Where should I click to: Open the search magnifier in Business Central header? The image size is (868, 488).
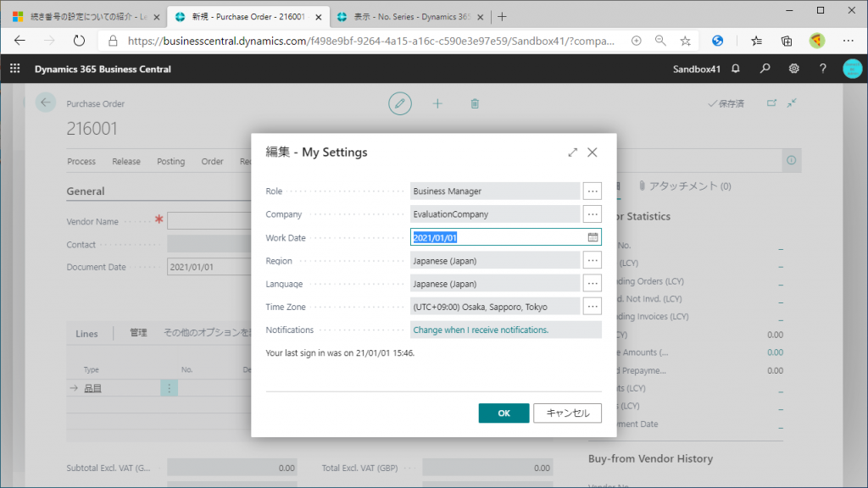click(765, 69)
